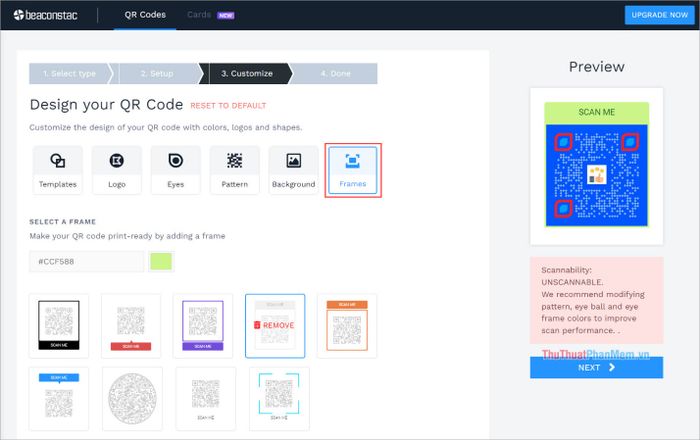Click the Preview heading

pos(596,67)
